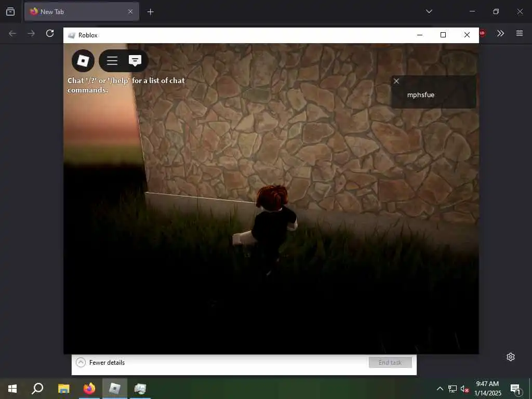Show hidden system tray icons
This screenshot has height=399, width=532.
[x=440, y=389]
